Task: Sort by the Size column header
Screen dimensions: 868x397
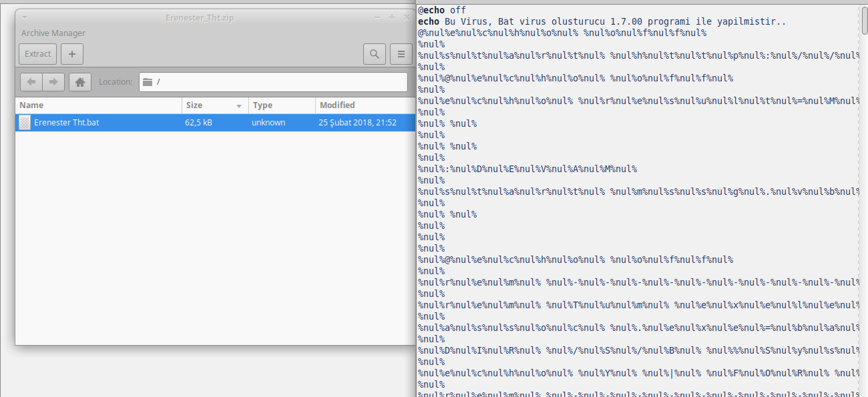Action: [215, 105]
